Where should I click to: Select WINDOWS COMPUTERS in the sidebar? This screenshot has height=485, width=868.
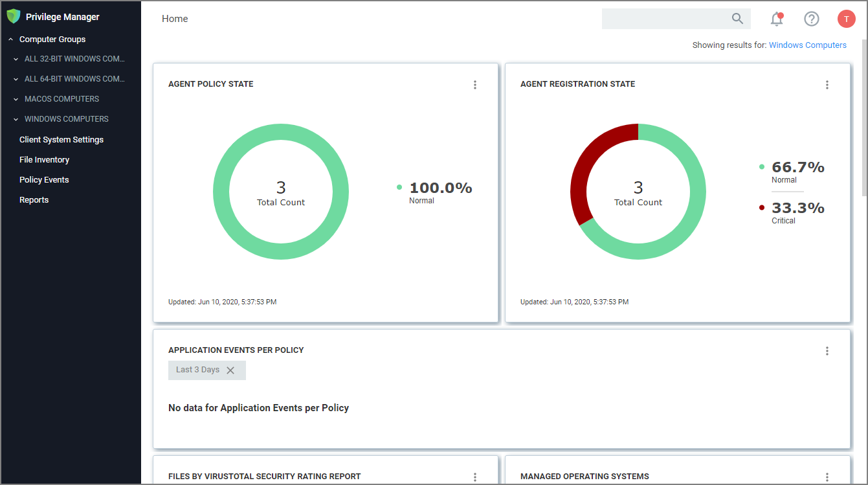pyautogui.click(x=66, y=118)
